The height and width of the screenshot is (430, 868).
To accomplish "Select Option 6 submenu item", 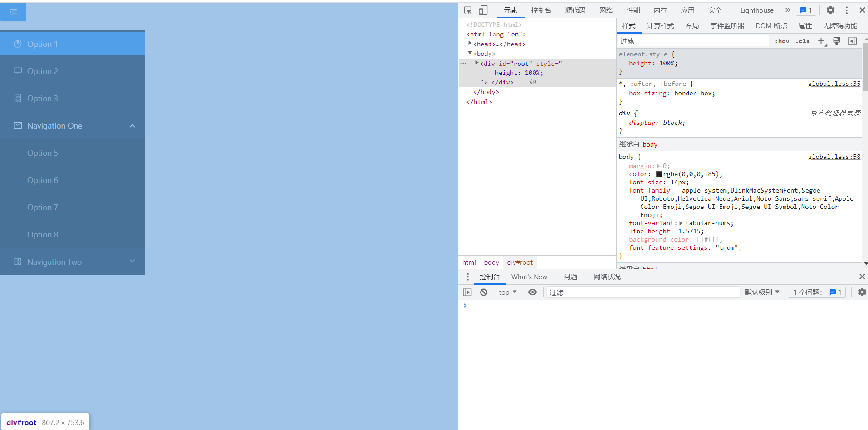I will (73, 180).
